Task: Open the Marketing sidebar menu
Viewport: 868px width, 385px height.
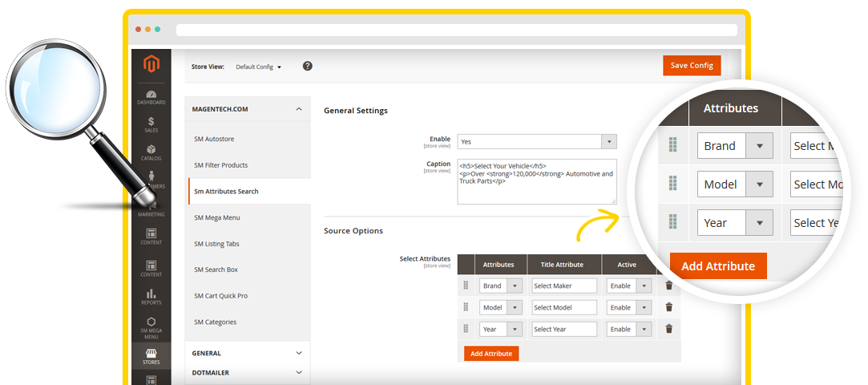Action: pos(151,211)
